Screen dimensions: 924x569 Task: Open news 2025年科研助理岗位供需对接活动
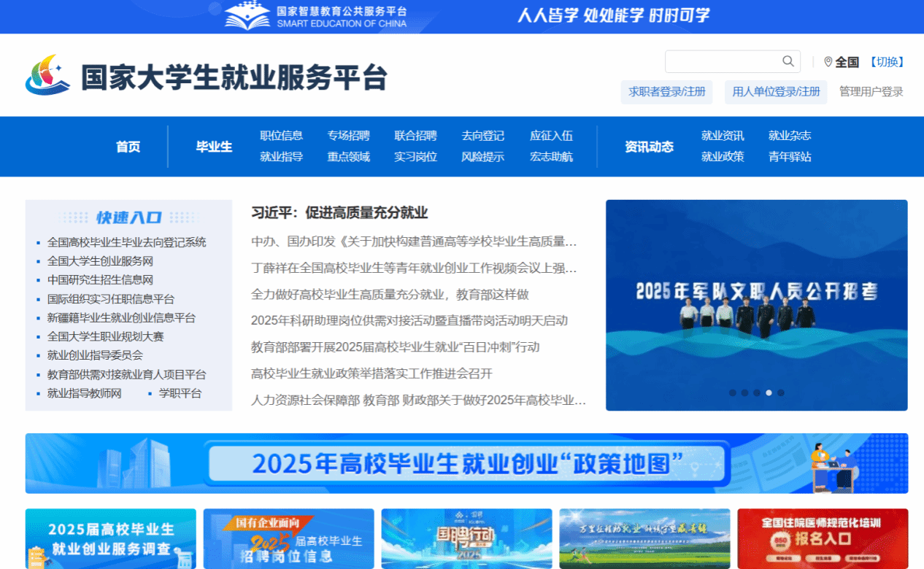tap(409, 321)
